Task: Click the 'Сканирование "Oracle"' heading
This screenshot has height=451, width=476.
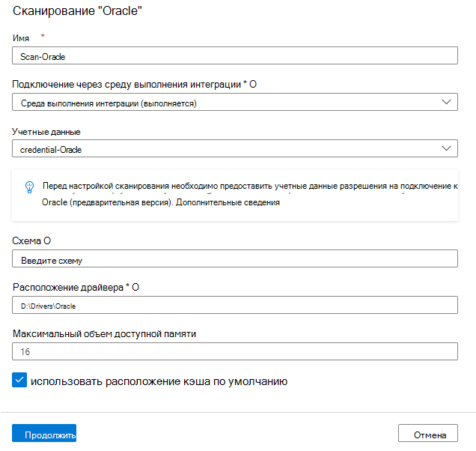Action: [77, 11]
